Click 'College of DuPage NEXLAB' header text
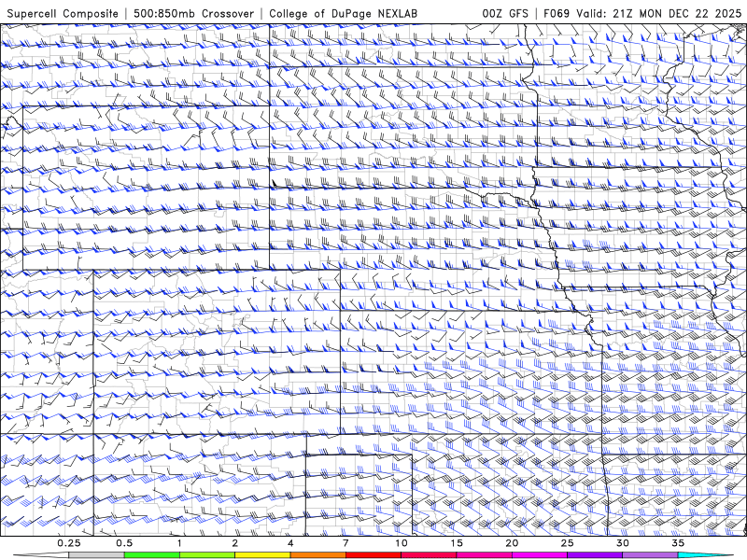Image resolution: width=747 pixels, height=560 pixels. coord(343,13)
